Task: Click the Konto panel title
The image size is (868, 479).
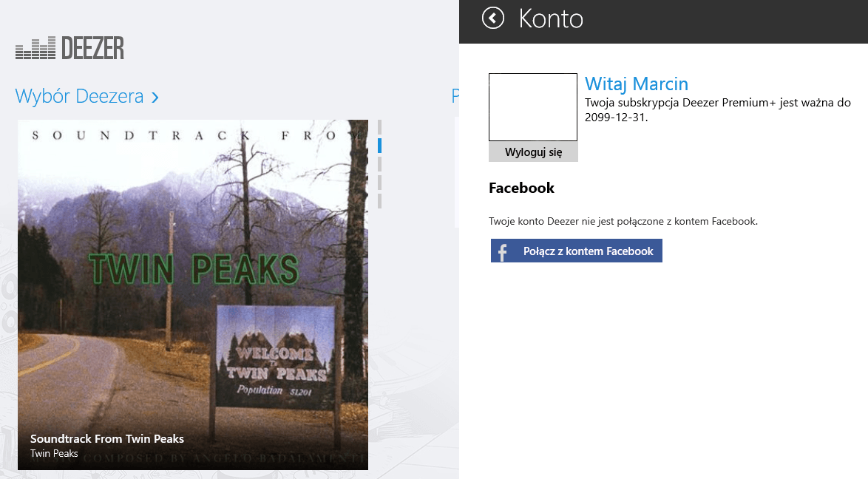Action: click(x=551, y=18)
